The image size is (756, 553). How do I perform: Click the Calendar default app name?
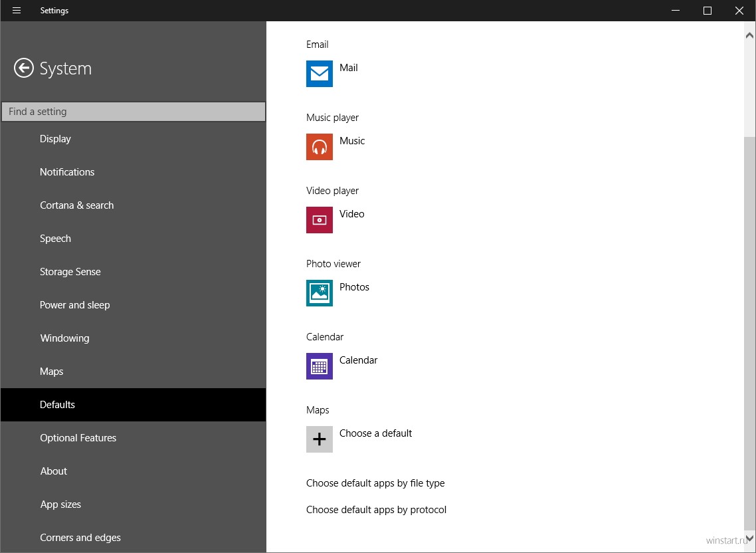click(x=358, y=360)
